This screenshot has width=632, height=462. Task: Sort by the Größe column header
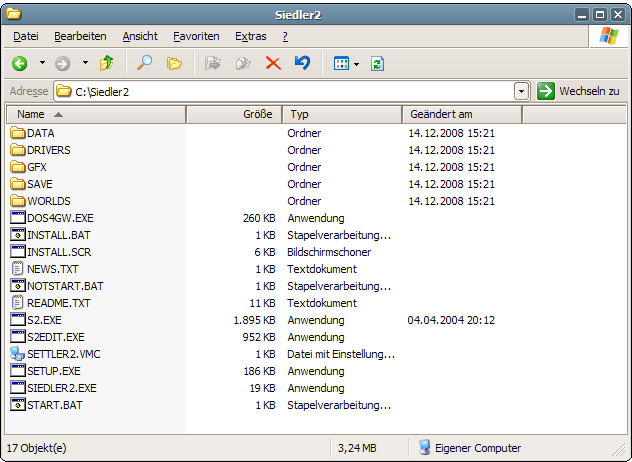click(234, 114)
